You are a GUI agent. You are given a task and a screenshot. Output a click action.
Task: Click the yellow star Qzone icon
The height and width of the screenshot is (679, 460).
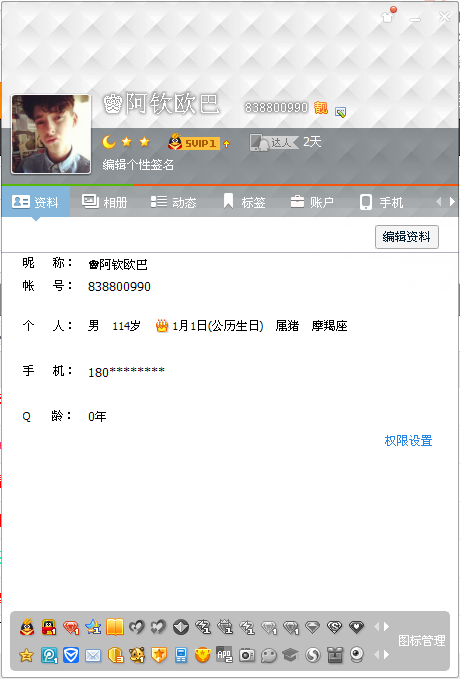(26, 656)
